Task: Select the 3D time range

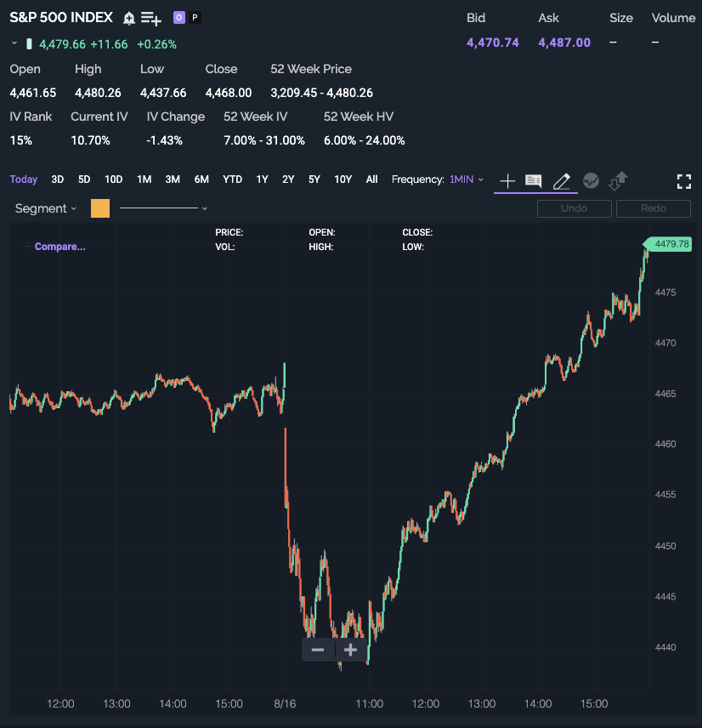Action: [58, 179]
